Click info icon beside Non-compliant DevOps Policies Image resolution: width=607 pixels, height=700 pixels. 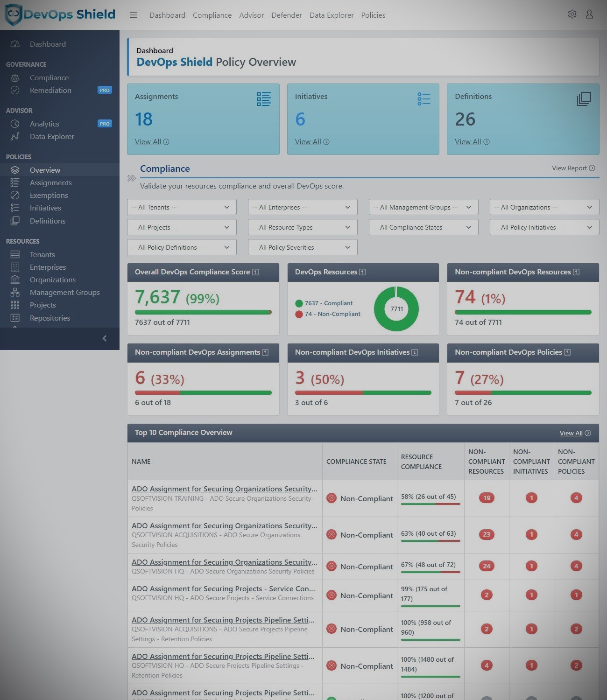(x=567, y=352)
